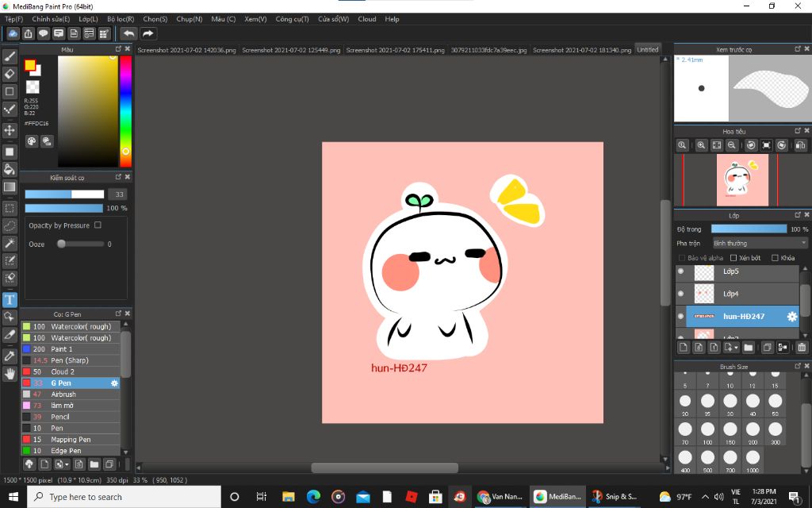This screenshot has width=812, height=508.
Task: Activate the Lasso selection tool
Action: coord(10,226)
